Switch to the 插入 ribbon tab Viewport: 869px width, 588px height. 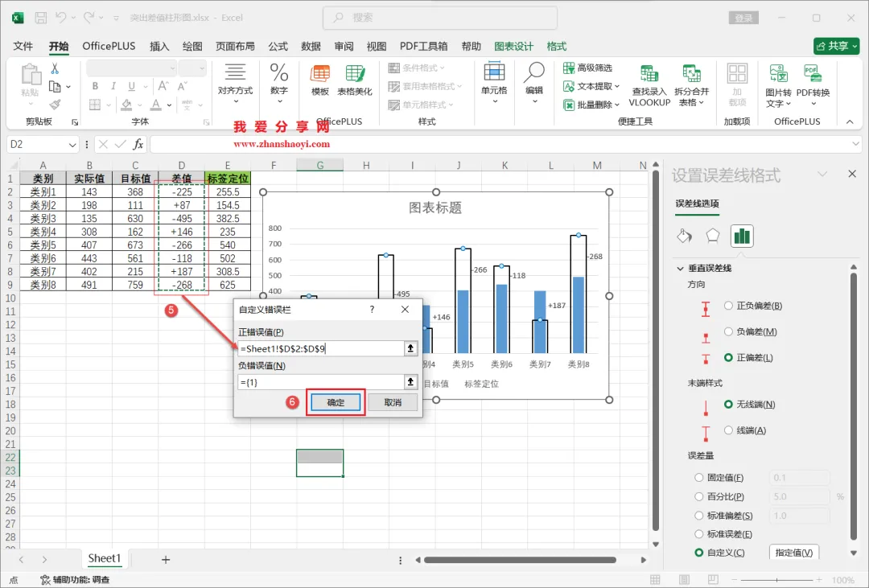click(x=159, y=46)
